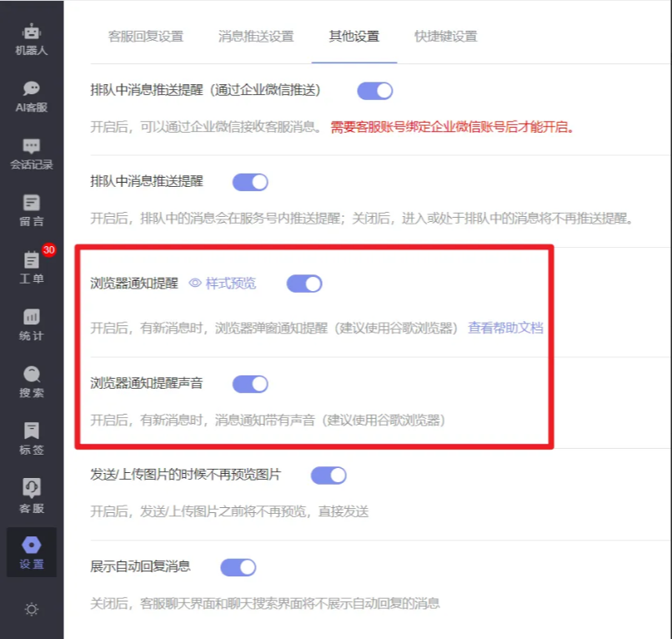
Task: Open the 搜索 search section
Action: [x=32, y=382]
